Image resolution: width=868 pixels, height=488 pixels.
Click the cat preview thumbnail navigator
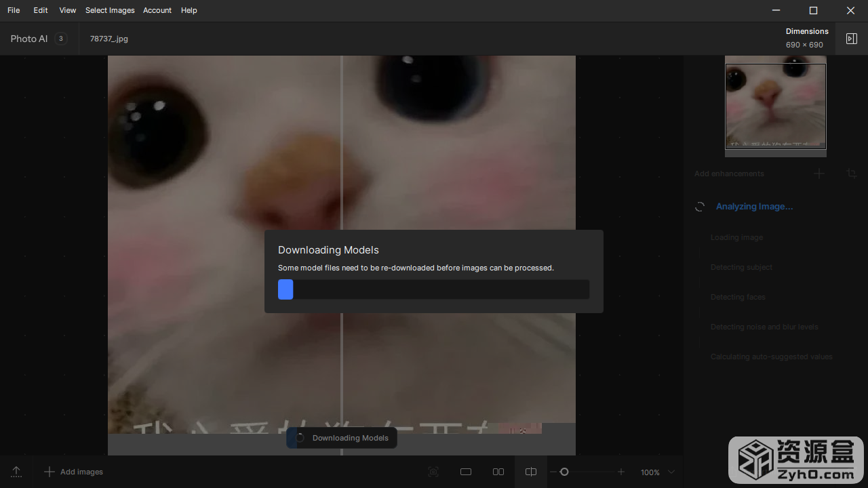[776, 106]
